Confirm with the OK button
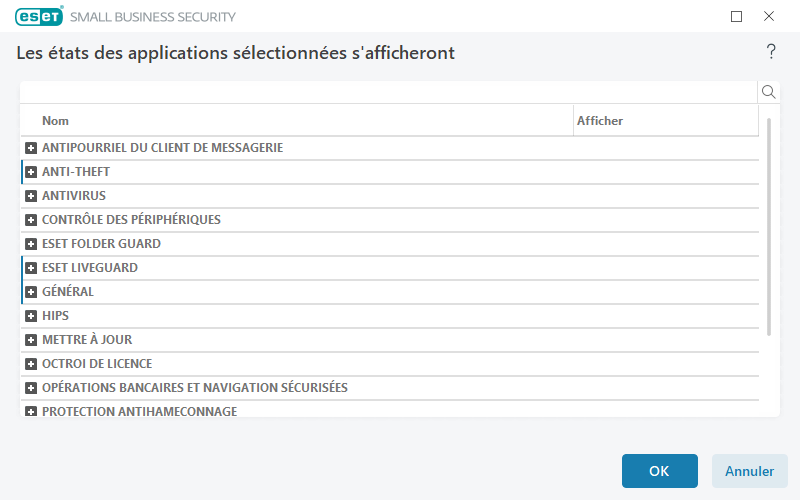Screen dimensions: 800x500 coord(659,471)
